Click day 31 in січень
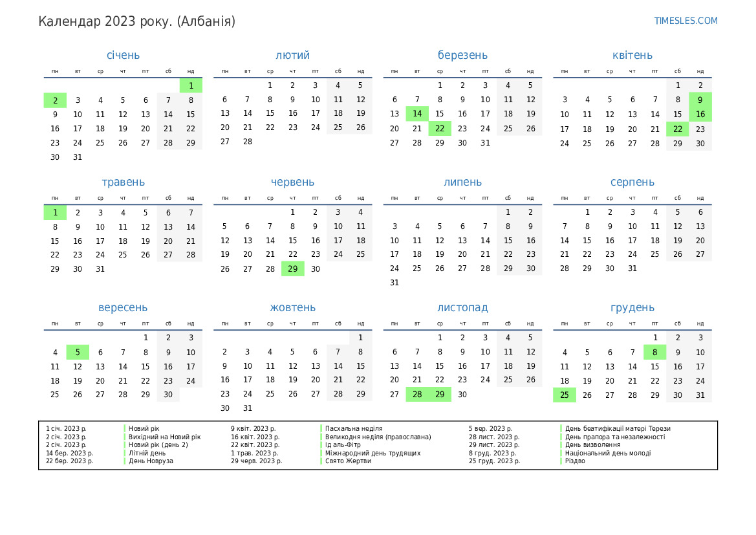 tap(78, 157)
